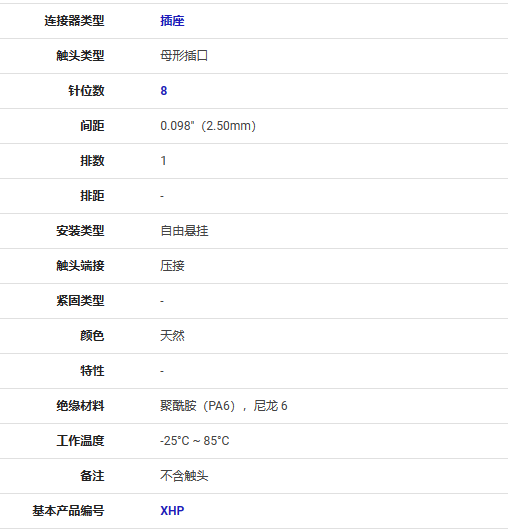Click the 工作温度 row label
Viewport: 508px width, 530px height.
tap(80, 441)
